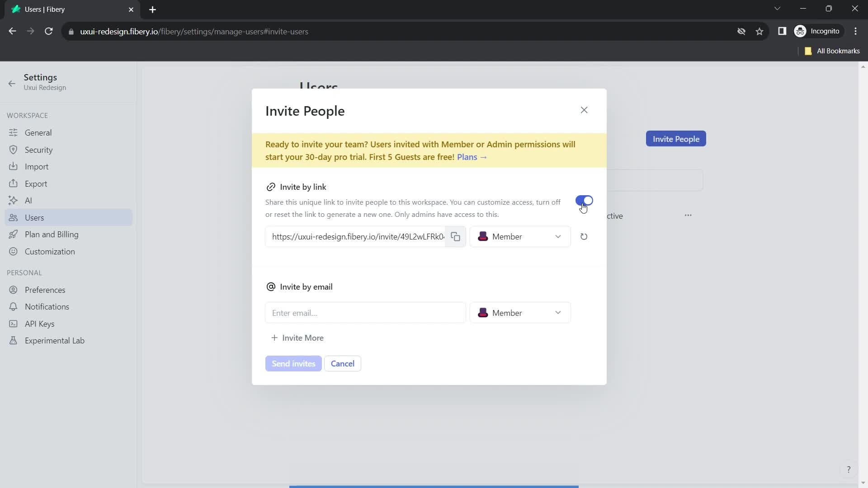Click the Invite by link chain icon
The height and width of the screenshot is (488, 868).
(271, 187)
